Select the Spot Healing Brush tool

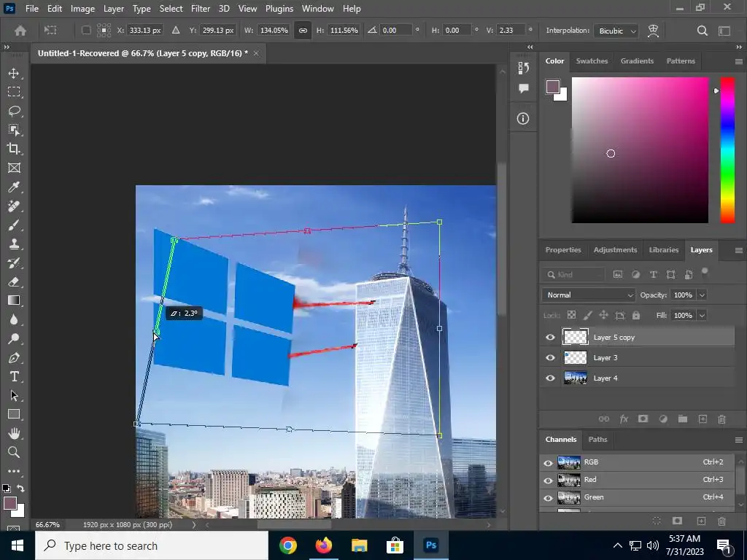[14, 206]
